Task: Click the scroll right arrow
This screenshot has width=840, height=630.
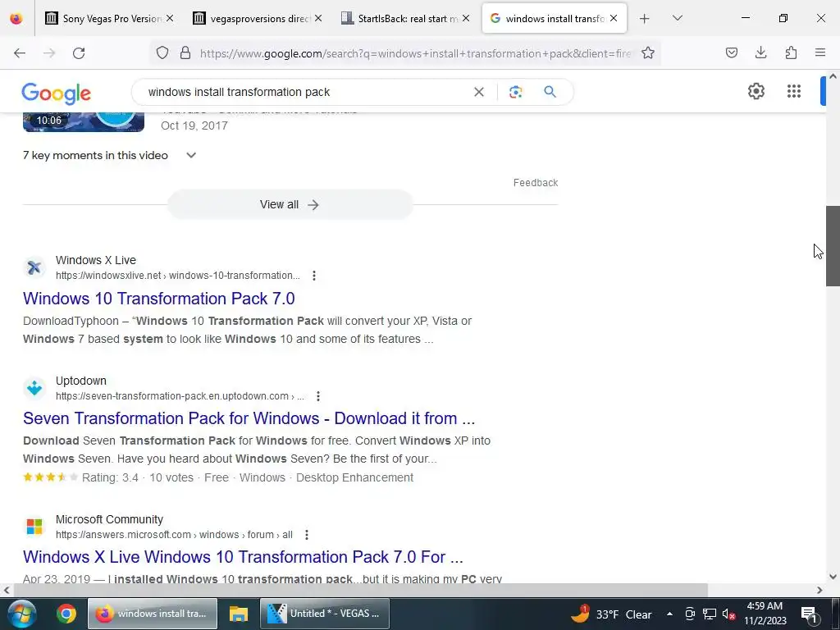Action: coord(819,591)
